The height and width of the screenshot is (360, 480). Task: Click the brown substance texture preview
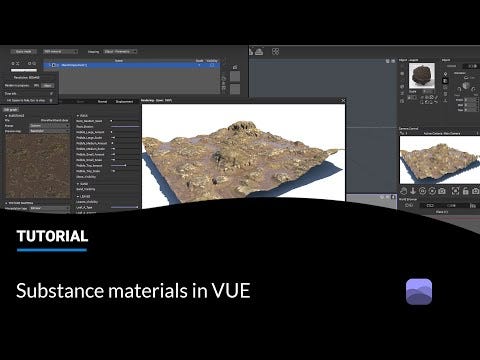pos(38,166)
